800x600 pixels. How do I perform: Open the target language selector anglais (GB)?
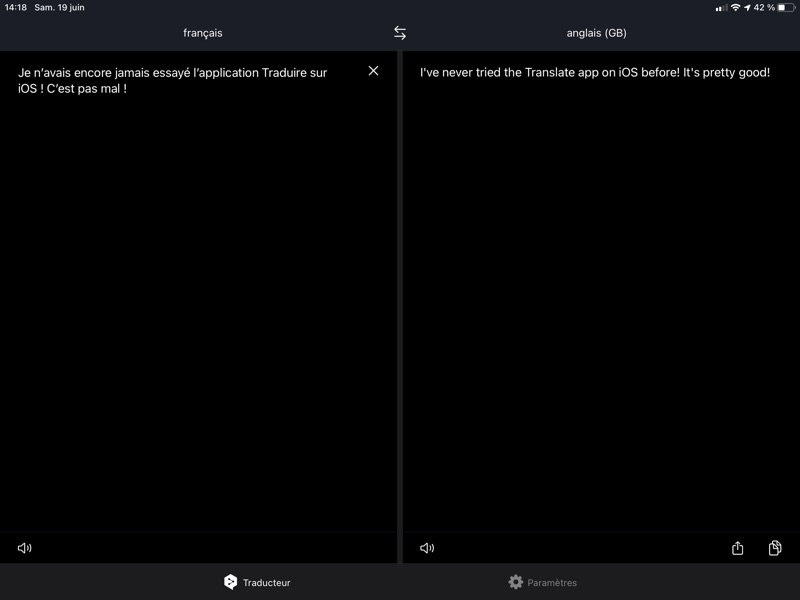coord(596,33)
